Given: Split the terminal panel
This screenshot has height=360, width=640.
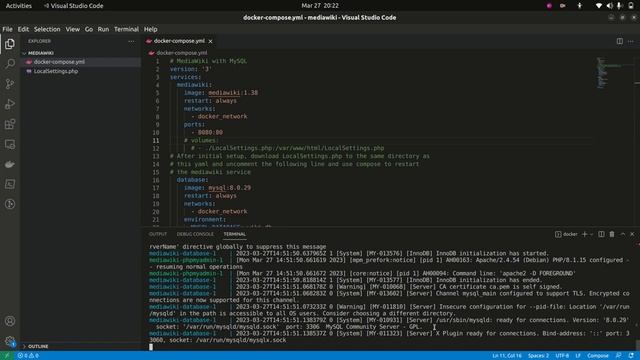Looking at the screenshot, I should coord(601,234).
